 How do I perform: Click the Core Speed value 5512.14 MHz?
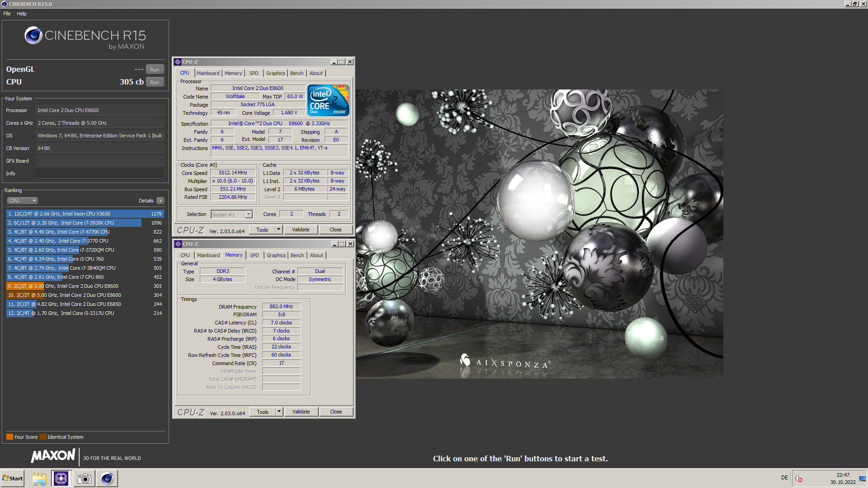[233, 173]
